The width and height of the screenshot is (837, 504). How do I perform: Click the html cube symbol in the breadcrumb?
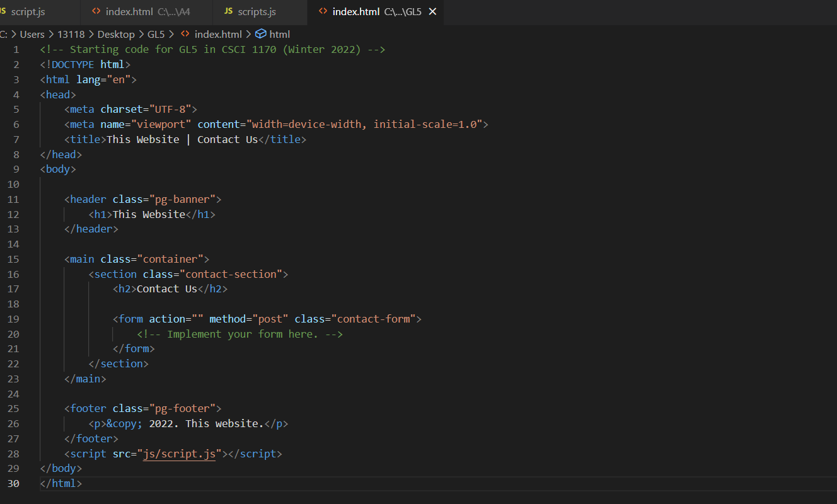click(x=261, y=34)
